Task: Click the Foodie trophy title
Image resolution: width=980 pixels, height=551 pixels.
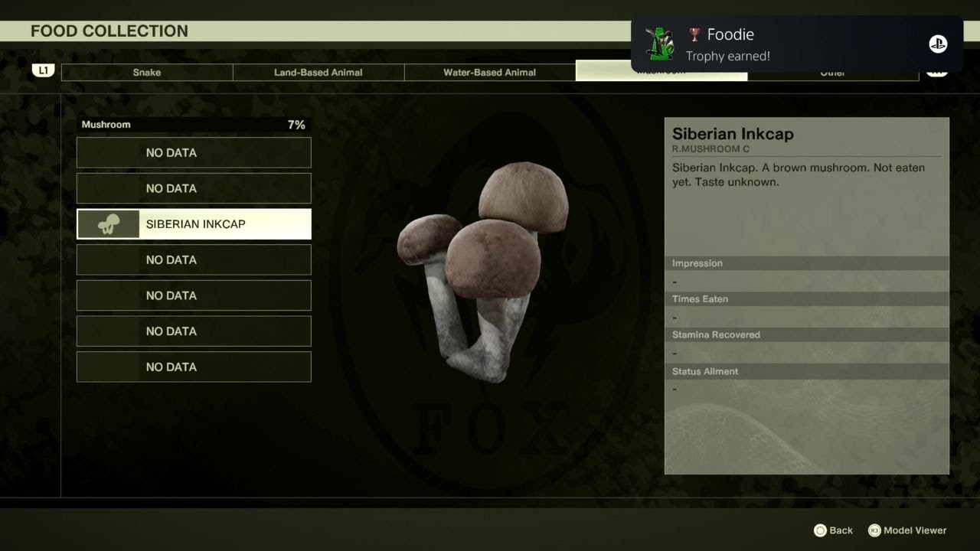Action: click(x=730, y=34)
